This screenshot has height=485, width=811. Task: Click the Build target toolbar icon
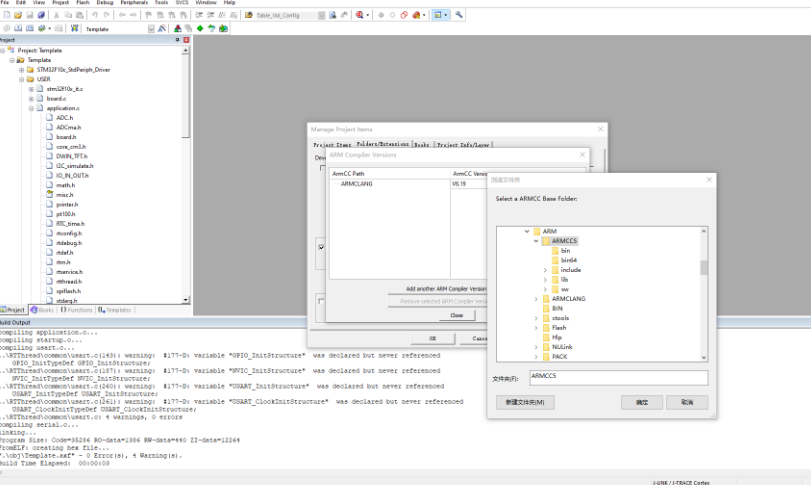click(18, 28)
